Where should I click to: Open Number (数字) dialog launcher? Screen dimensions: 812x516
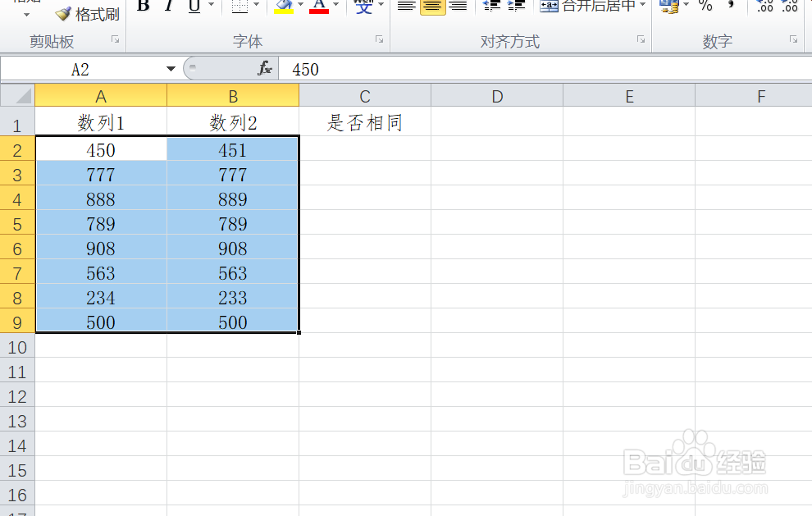pyautogui.click(x=793, y=39)
